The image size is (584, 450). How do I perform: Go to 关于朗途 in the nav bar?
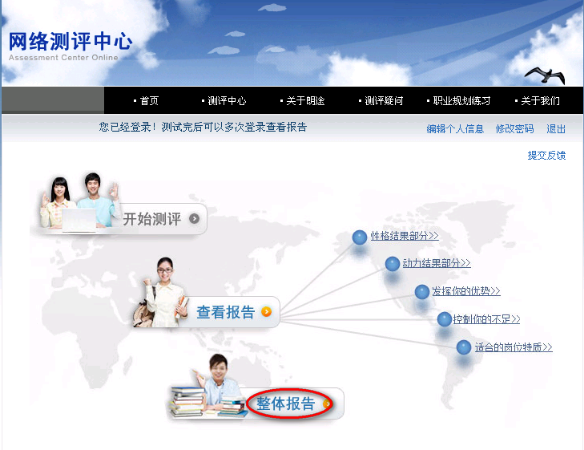tap(302, 101)
